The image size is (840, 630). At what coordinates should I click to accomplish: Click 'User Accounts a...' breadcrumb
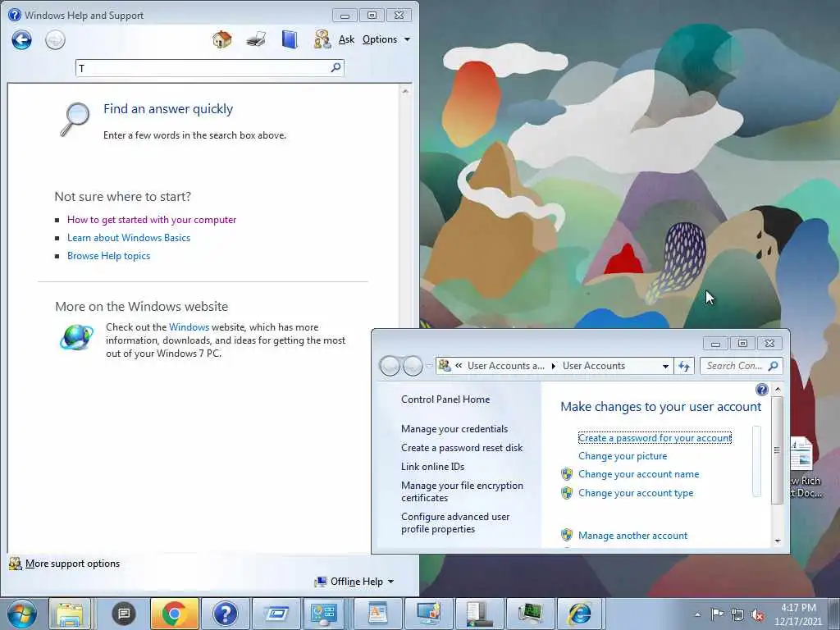pyautogui.click(x=505, y=366)
